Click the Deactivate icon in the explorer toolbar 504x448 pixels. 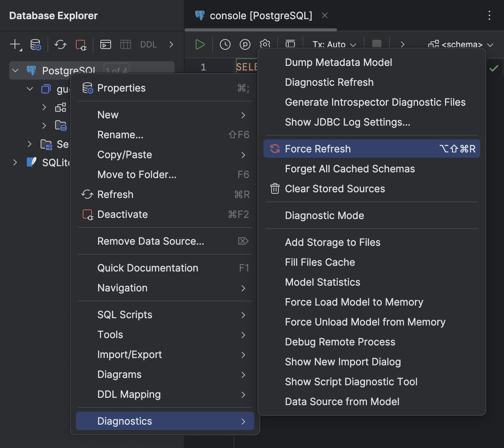point(81,44)
